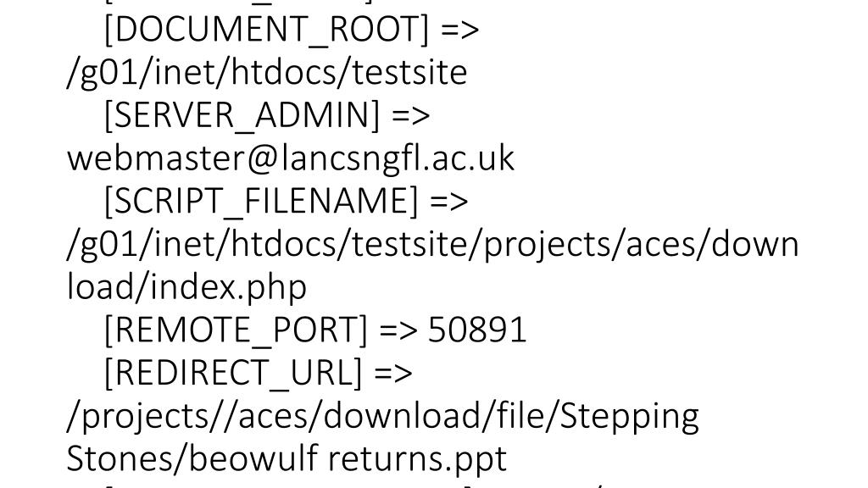Click the arrow following SCRIPT_FILENAME

(x=449, y=201)
